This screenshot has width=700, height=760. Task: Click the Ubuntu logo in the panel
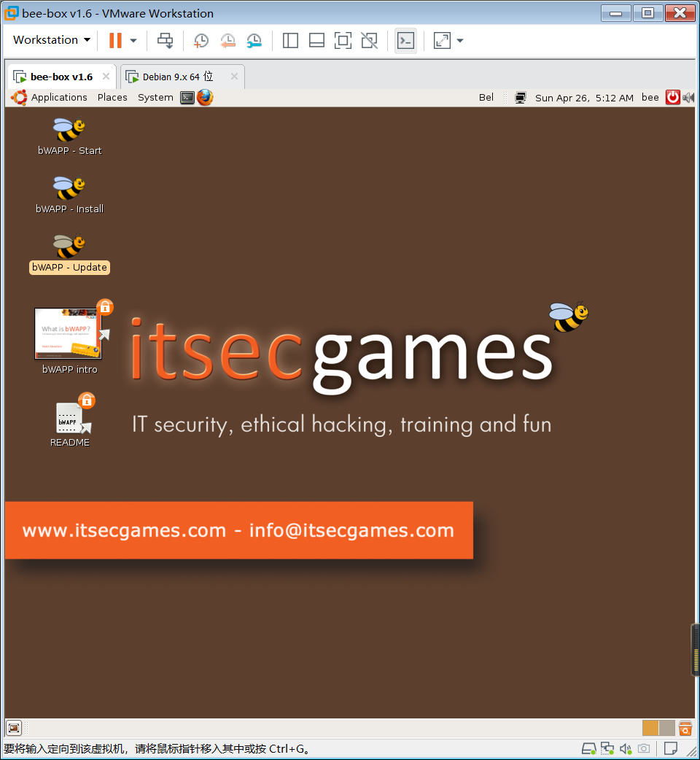click(20, 98)
